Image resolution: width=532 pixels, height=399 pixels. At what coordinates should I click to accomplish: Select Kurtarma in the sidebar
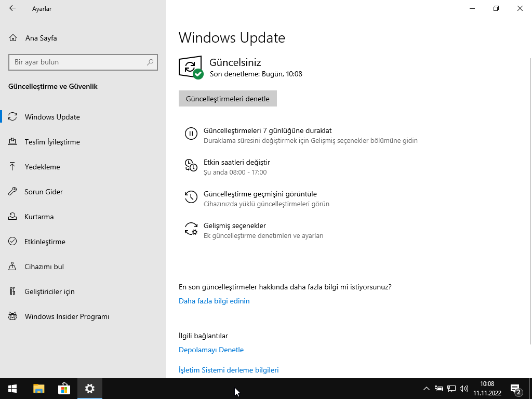83,217
